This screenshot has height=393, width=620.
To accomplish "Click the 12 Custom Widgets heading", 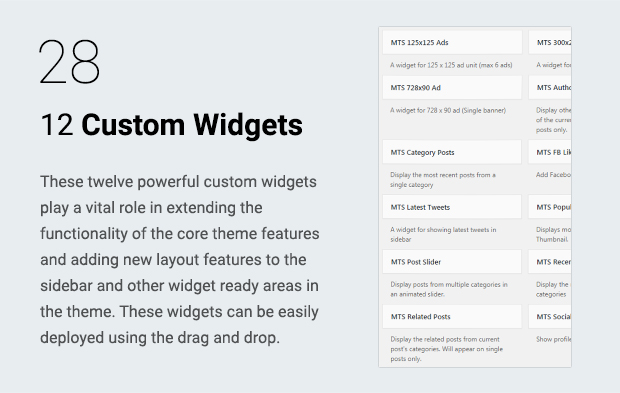I will [x=171, y=125].
